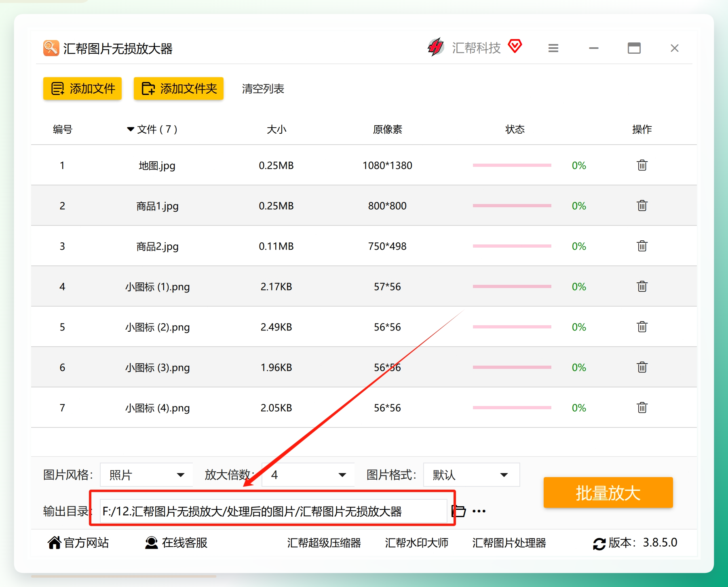The image size is (728, 587).
Task: Delete 商品1.jpg with its trash icon
Action: point(642,206)
